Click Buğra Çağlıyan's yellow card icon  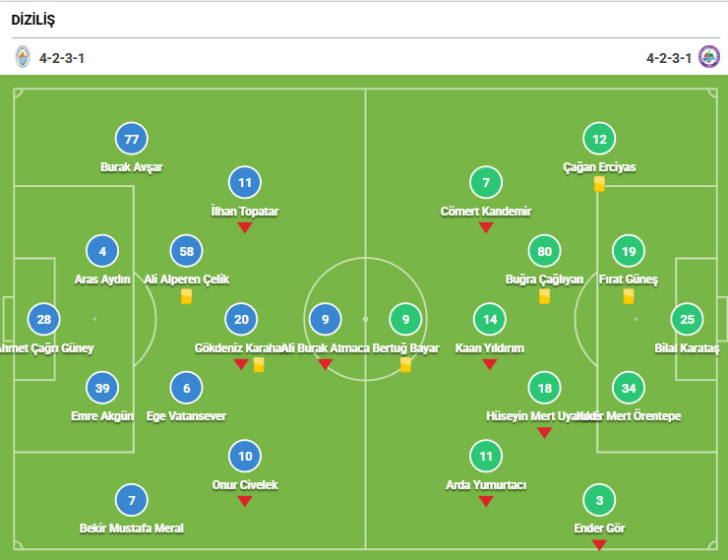[544, 296]
